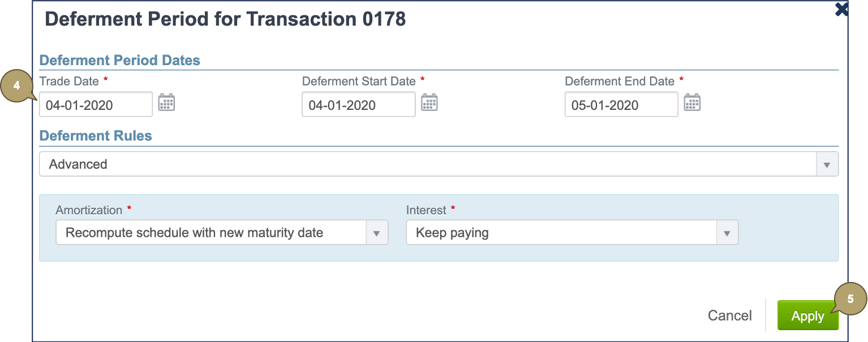Focus the Trade Date input field
The height and width of the screenshot is (342, 868).
(96, 105)
